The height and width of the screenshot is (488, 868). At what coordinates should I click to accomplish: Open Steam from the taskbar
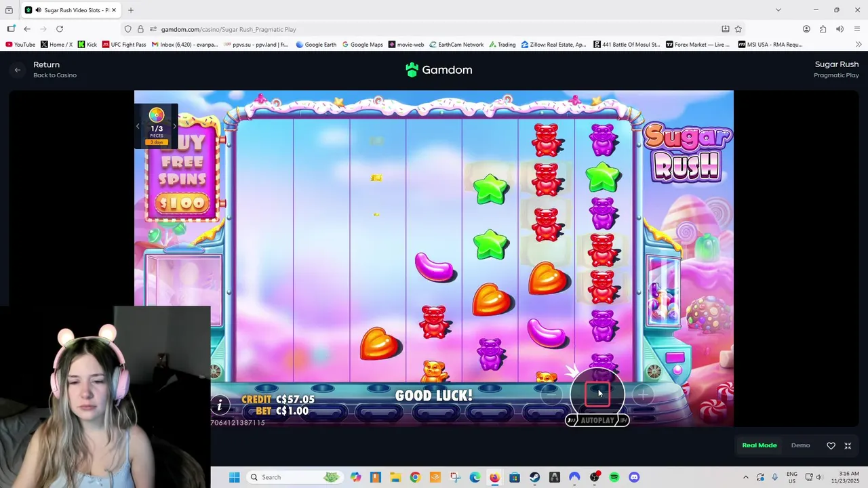tap(534, 477)
